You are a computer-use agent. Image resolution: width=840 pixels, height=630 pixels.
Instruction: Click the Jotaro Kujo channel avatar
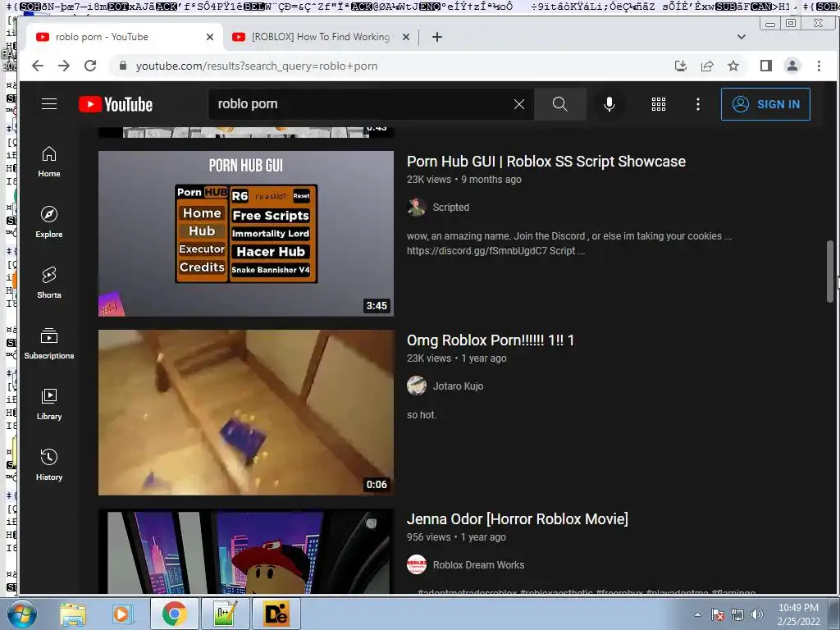[416, 386]
